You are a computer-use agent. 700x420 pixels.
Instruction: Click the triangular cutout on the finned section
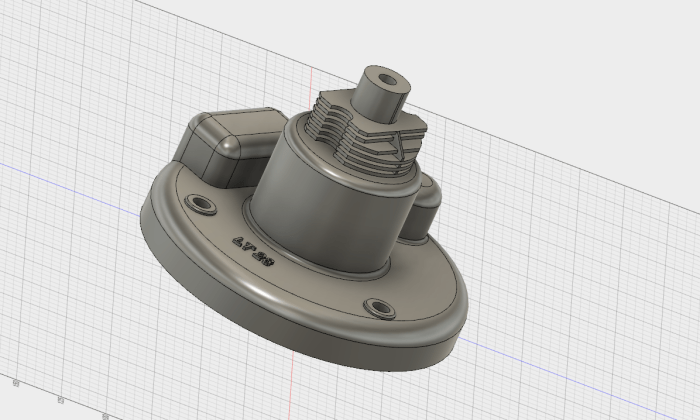pyautogui.click(x=397, y=144)
